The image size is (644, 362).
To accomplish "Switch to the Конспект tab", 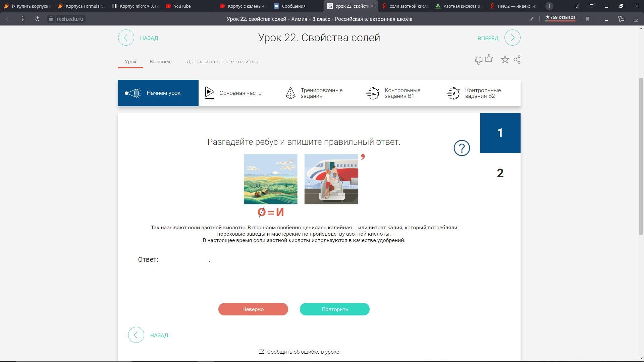I will tap(161, 62).
